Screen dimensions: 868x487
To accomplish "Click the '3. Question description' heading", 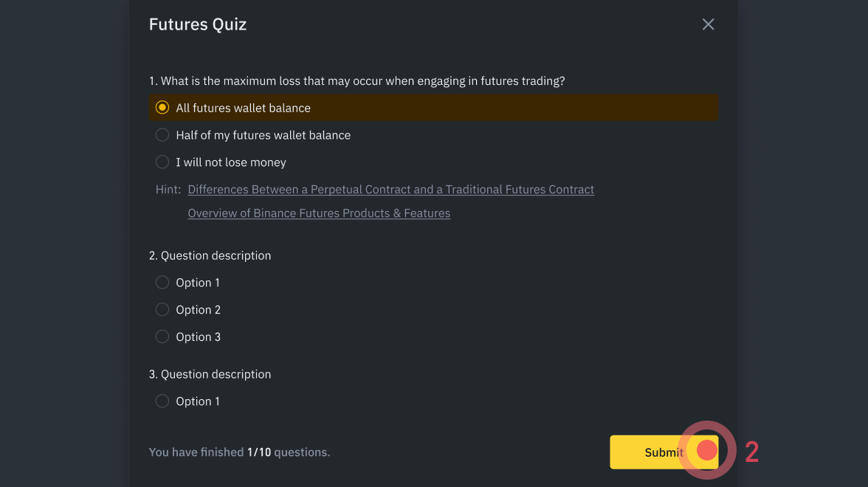I will 210,374.
